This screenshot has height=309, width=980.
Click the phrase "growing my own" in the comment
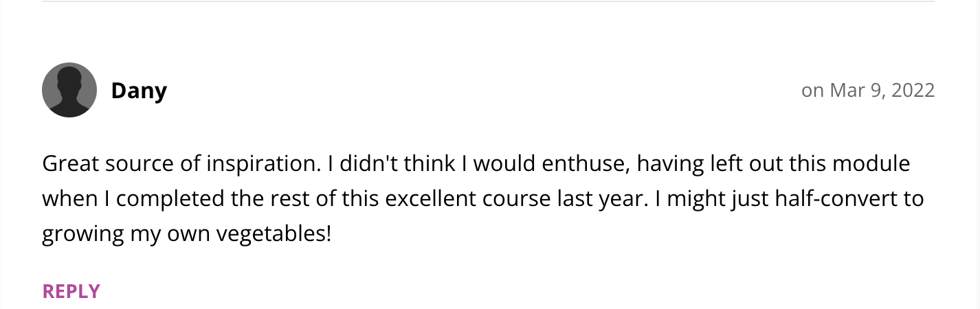point(126,234)
